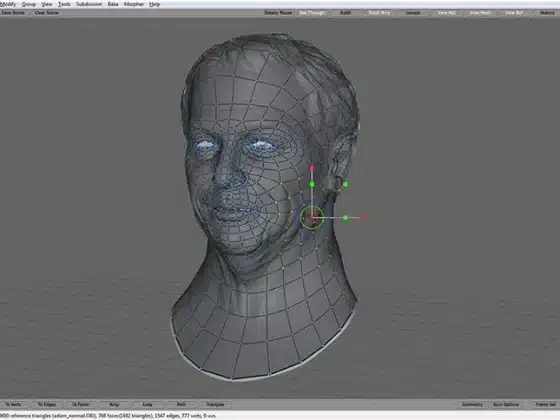Click the Triangles button

215,405
